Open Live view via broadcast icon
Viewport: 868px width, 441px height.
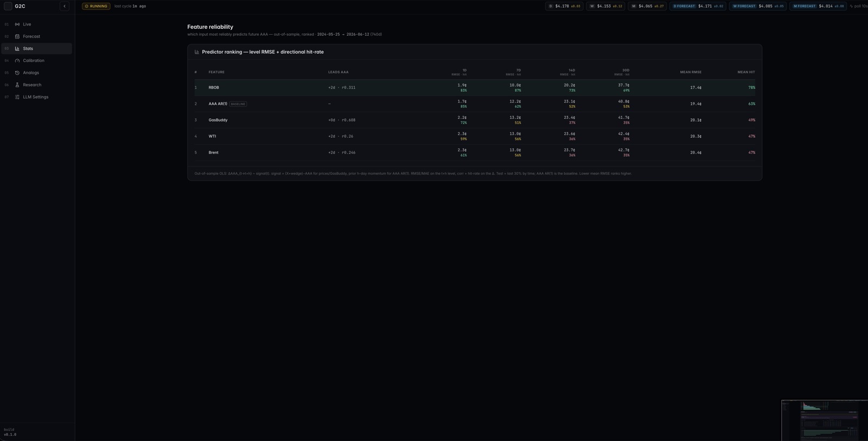tap(17, 24)
